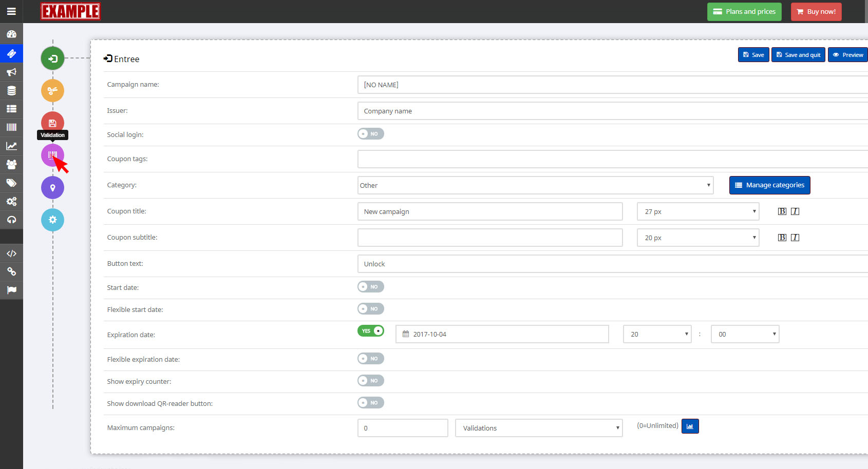Enable the Show expiry counter switch
Screen dimensions: 868x469
(370, 381)
